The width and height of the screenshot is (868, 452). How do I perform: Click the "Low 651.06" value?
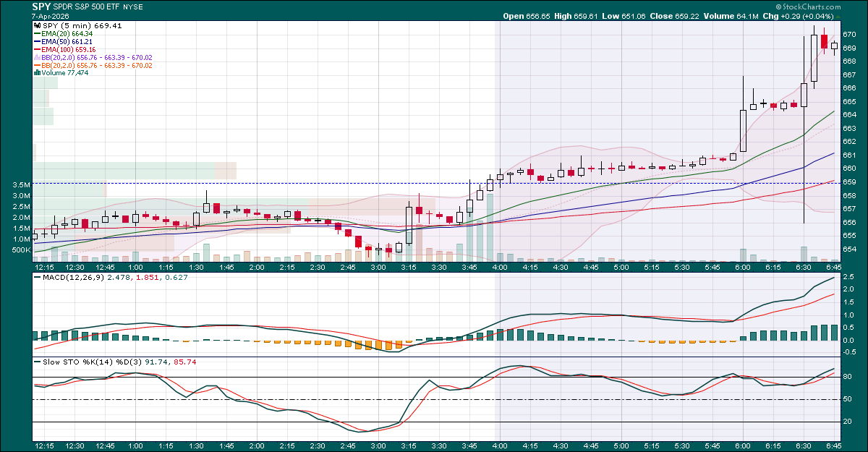click(x=624, y=16)
